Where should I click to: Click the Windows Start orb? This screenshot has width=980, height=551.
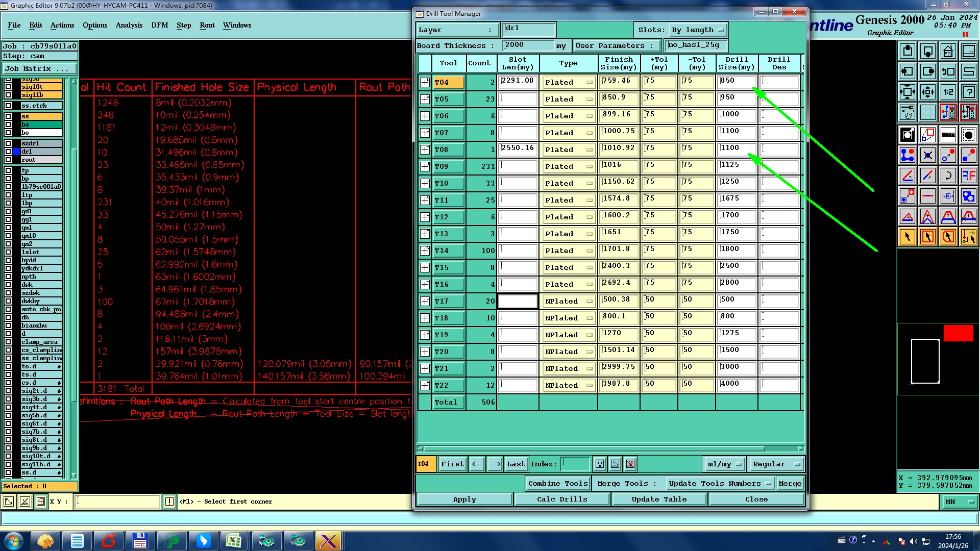click(13, 541)
